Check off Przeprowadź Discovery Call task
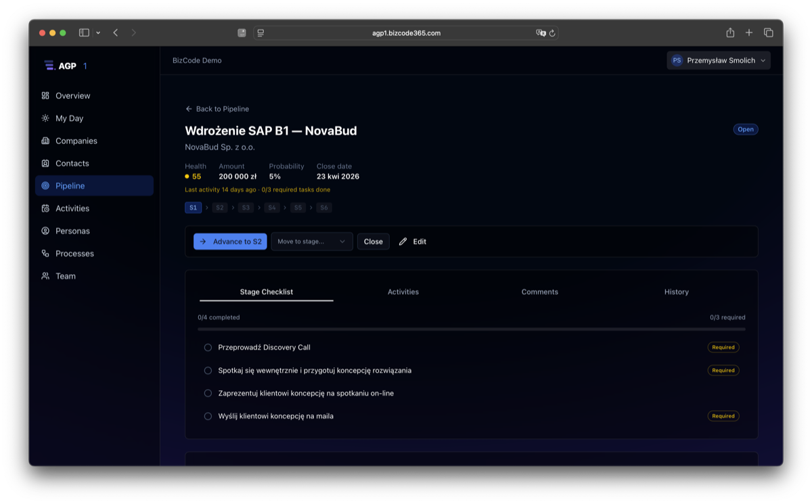 (x=208, y=348)
